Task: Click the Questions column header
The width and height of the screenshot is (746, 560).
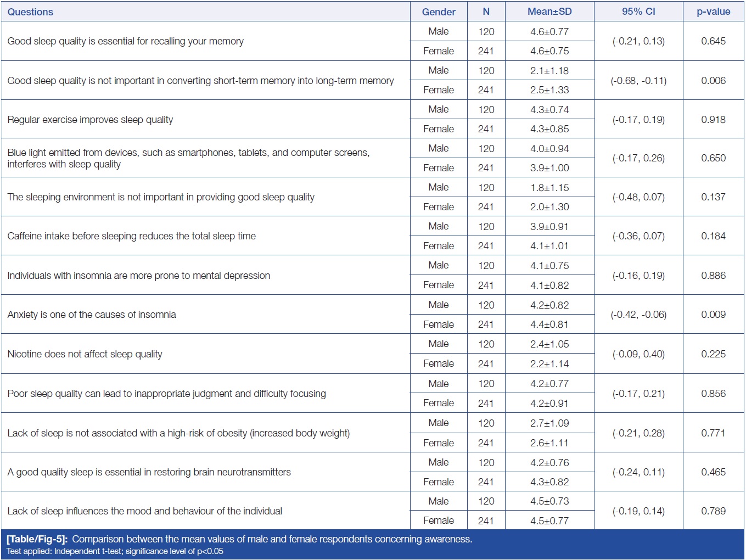Action: coord(30,12)
